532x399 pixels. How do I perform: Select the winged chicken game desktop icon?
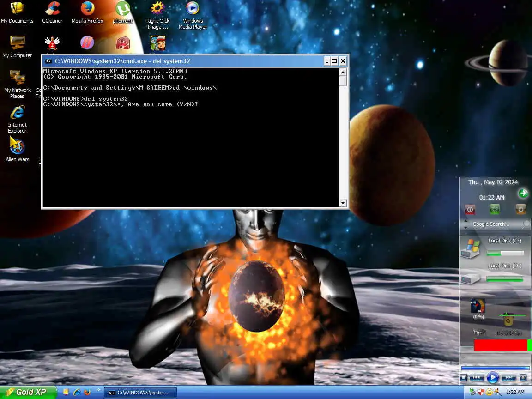pos(52,43)
